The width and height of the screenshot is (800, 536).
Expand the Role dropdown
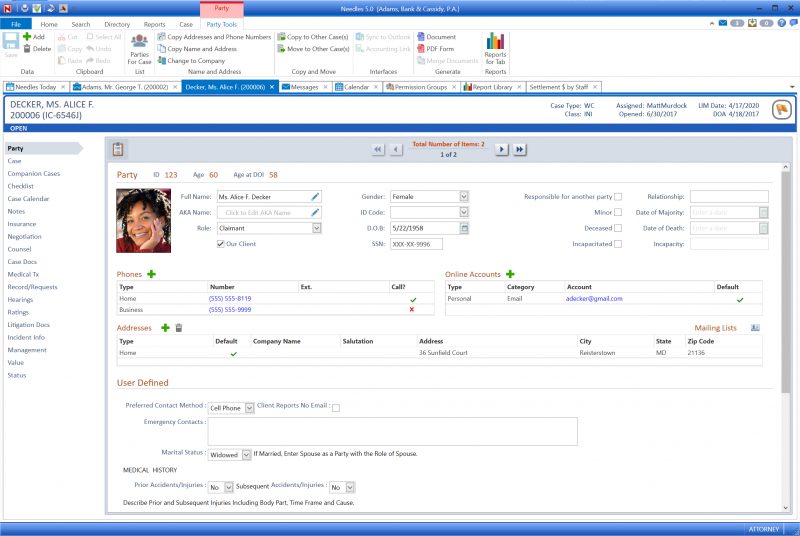click(x=316, y=228)
